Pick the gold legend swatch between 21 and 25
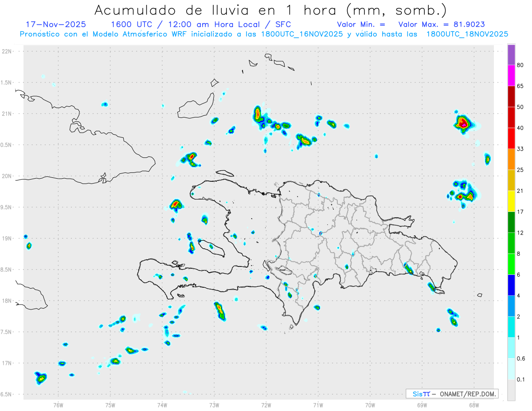The width and height of the screenshot is (532, 411). 511,180
